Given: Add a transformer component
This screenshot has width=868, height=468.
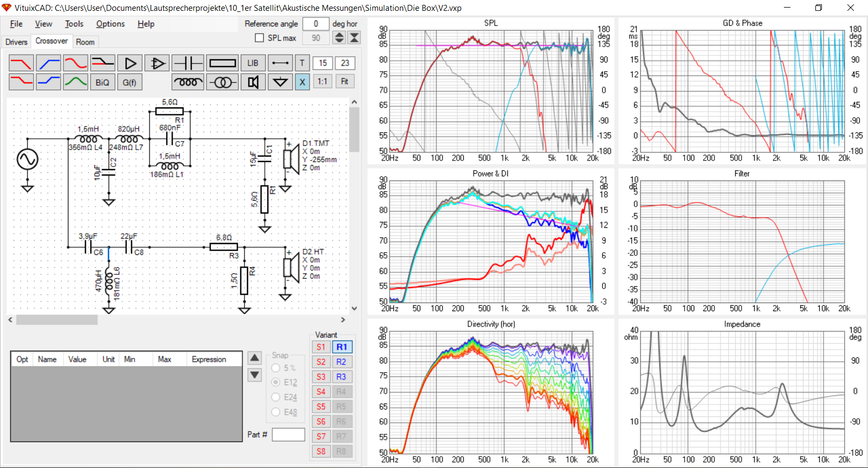Looking at the screenshot, I should click(222, 82).
